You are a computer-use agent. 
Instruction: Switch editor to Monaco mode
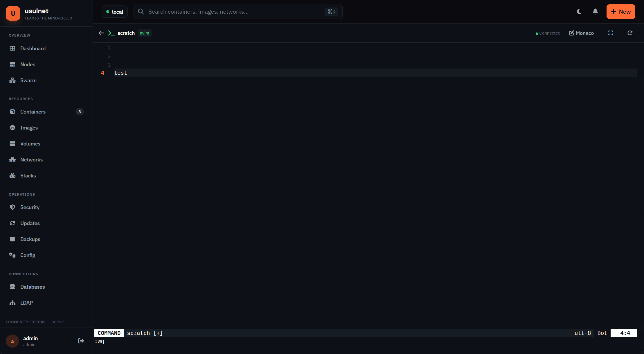(x=581, y=33)
